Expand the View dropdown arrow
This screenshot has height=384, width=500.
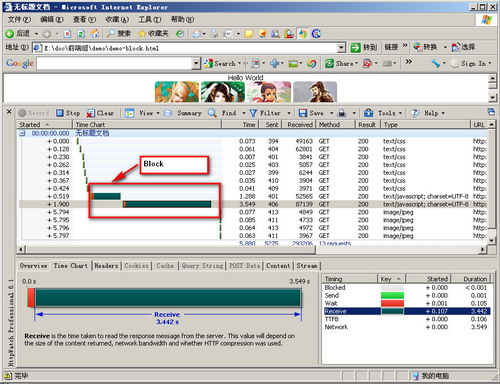pyautogui.click(x=158, y=113)
